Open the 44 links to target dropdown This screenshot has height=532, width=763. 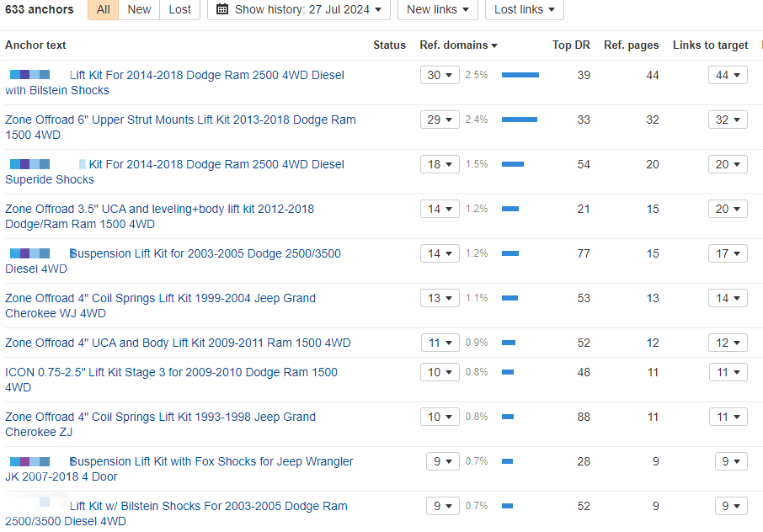[x=728, y=75]
